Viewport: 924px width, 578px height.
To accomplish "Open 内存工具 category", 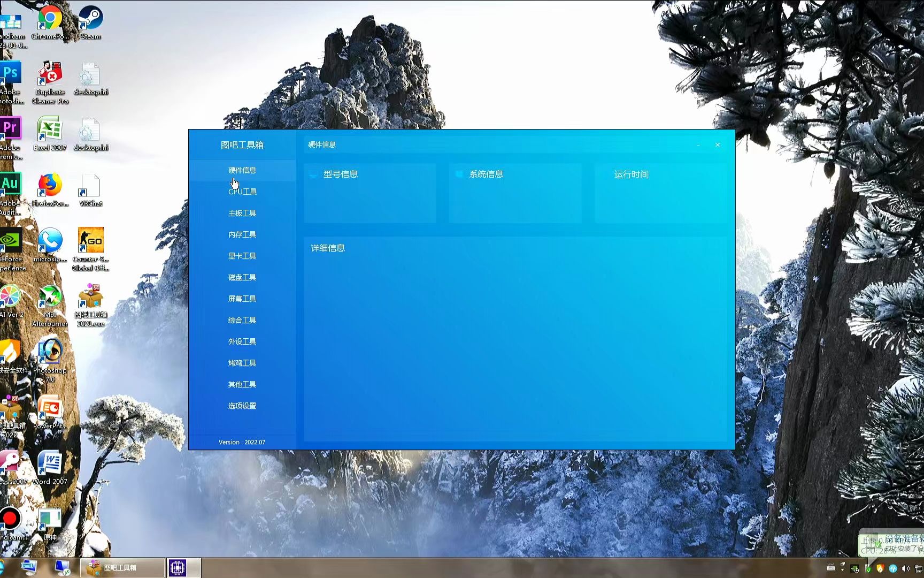I will point(242,234).
